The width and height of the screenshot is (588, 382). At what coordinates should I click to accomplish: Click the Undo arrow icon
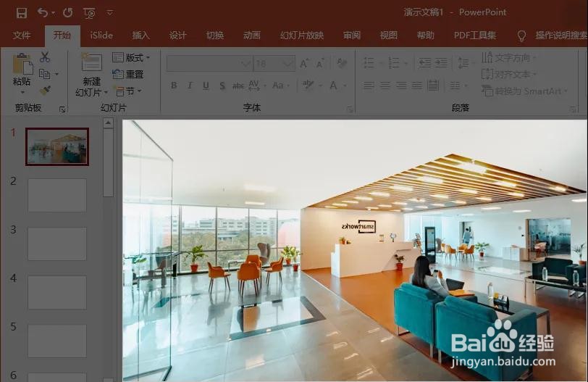[43, 13]
